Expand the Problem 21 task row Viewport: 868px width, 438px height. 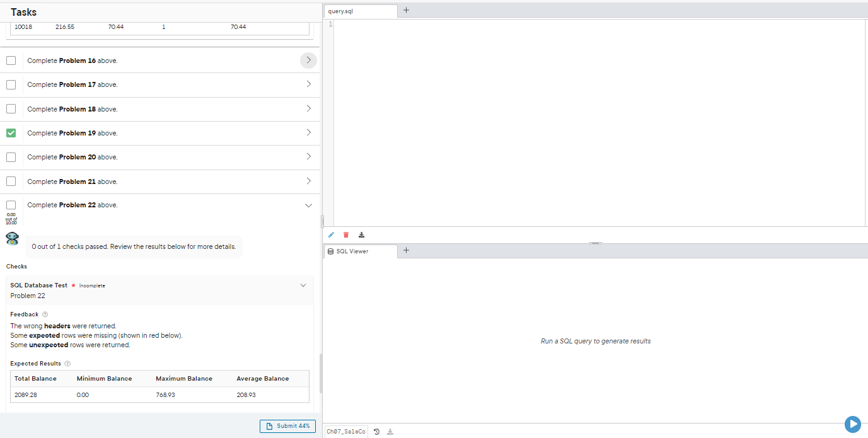tap(308, 181)
